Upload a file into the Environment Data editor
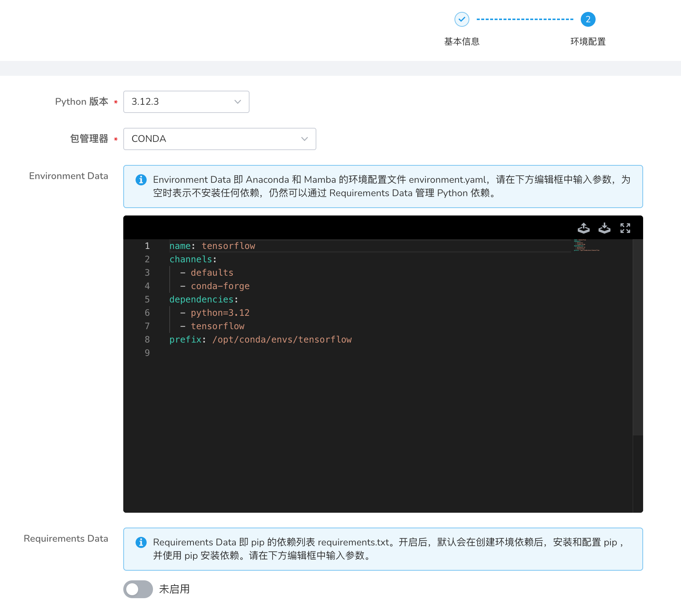Image resolution: width=681 pixels, height=616 pixels. pyautogui.click(x=583, y=228)
